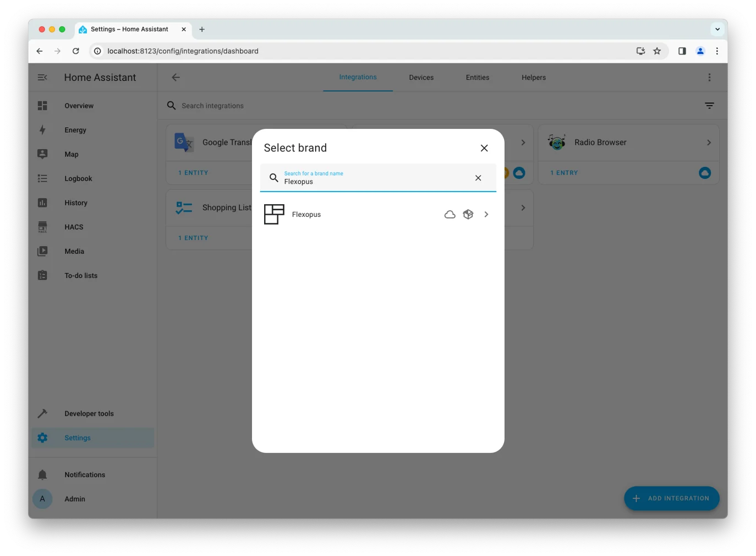Screen dimensions: 756x556
Task: Open the Energy dashboard in sidebar
Action: point(75,130)
